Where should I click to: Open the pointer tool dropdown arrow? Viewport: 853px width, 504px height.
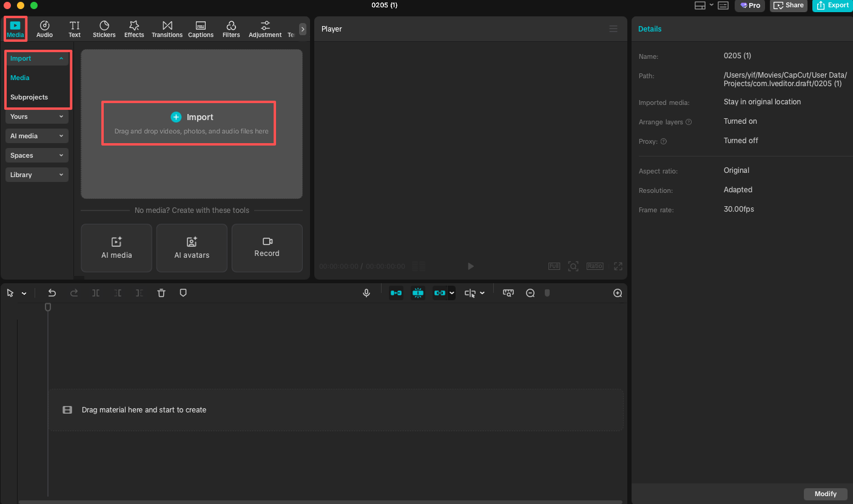[24, 294]
